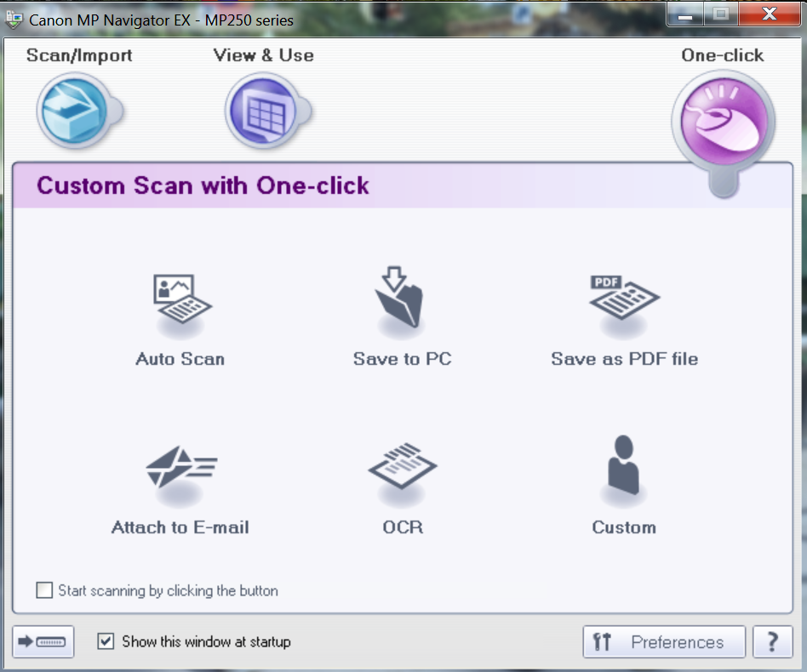The width and height of the screenshot is (807, 672).
Task: Open the Preferences dialog
Action: [664, 642]
